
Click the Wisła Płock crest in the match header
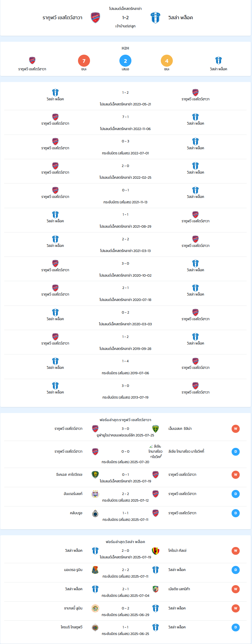coord(155,18)
